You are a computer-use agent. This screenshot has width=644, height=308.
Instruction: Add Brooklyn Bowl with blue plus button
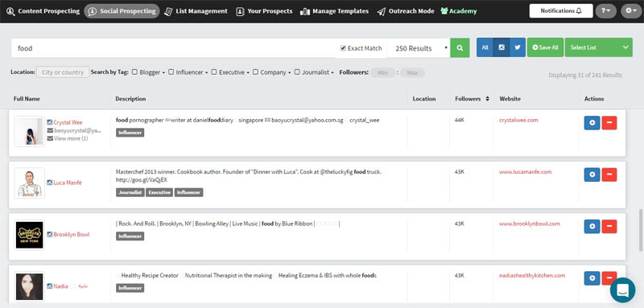592,227
